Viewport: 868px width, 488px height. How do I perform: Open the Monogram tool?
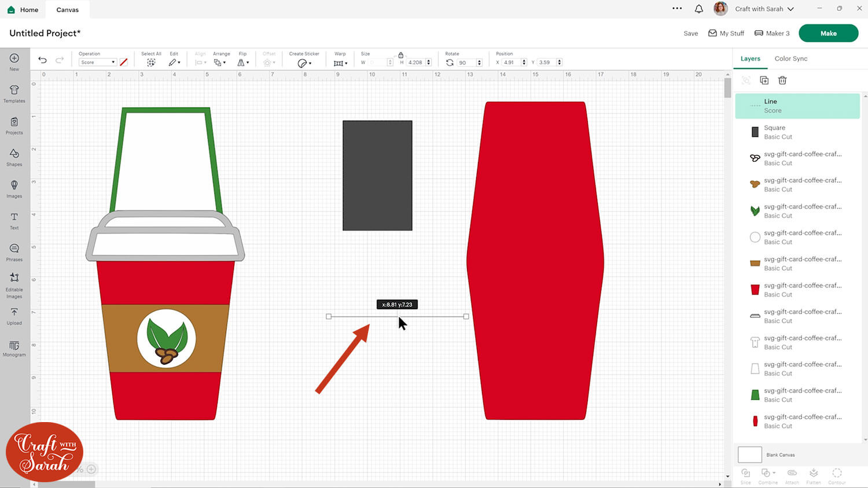click(x=14, y=348)
